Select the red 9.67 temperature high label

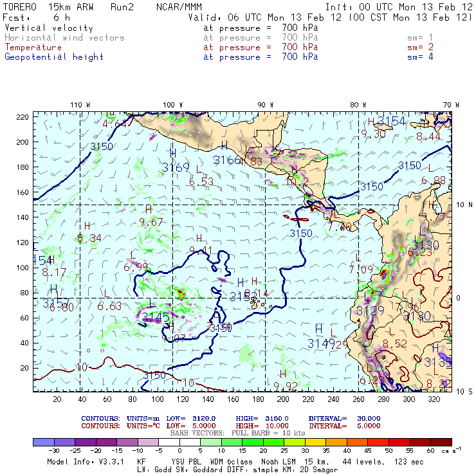(152, 222)
